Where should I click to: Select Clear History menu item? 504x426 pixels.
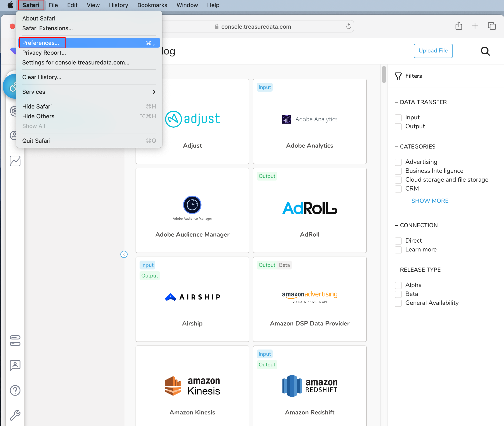(x=42, y=77)
